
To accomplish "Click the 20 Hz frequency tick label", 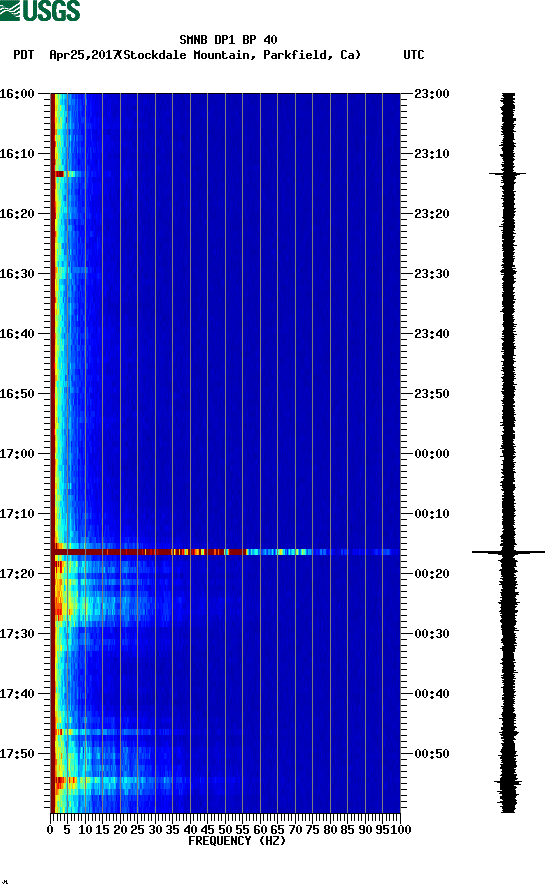I will click(120, 830).
